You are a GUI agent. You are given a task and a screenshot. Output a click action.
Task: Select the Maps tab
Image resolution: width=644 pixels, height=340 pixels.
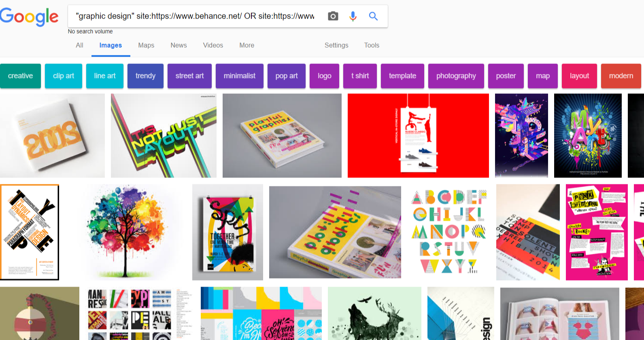click(146, 45)
